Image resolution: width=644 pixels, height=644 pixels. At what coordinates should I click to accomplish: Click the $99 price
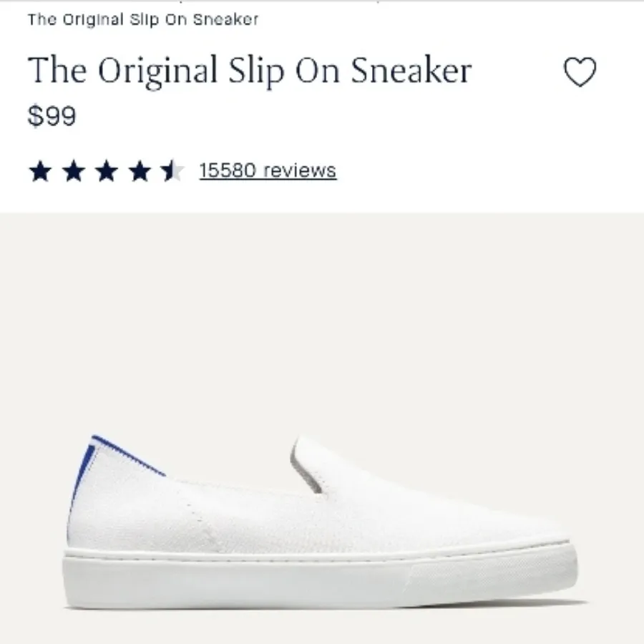click(52, 116)
